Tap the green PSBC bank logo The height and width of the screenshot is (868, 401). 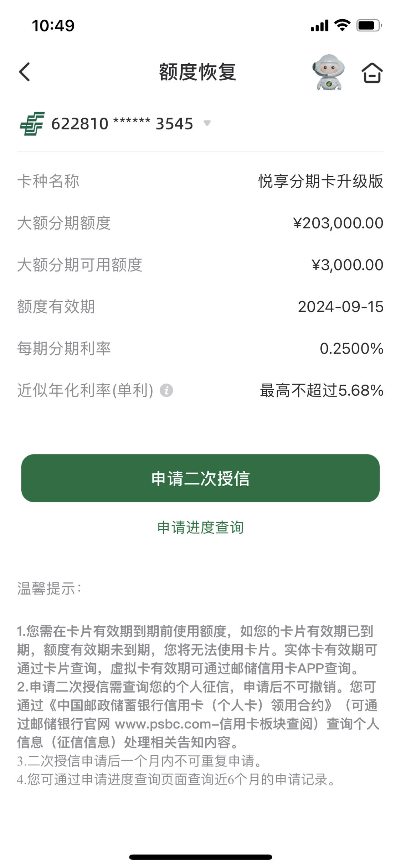click(32, 124)
